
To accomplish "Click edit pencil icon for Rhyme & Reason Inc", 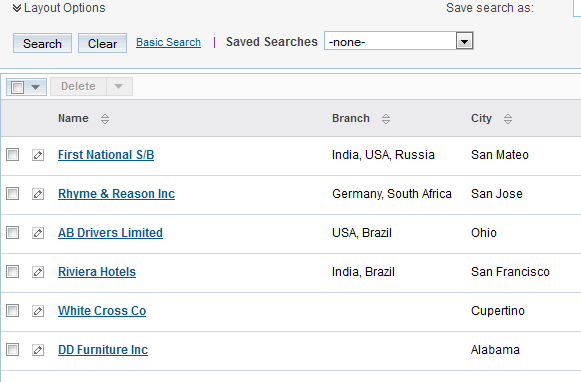I will (x=38, y=194).
